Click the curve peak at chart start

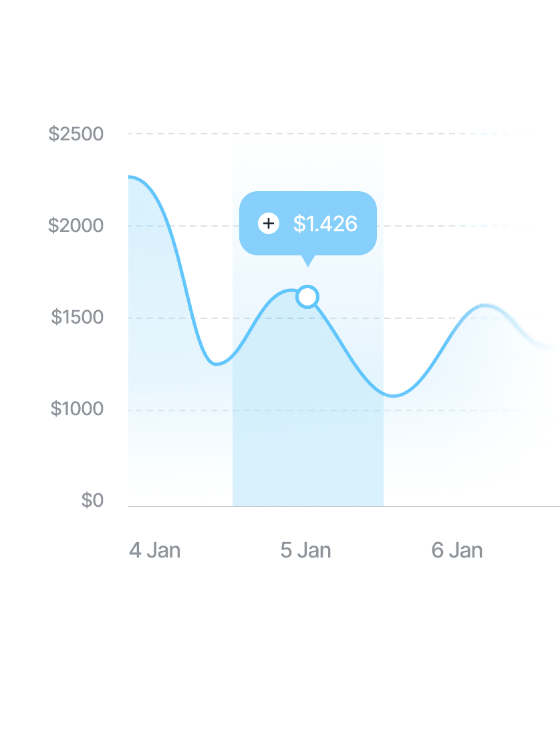pyautogui.click(x=131, y=177)
